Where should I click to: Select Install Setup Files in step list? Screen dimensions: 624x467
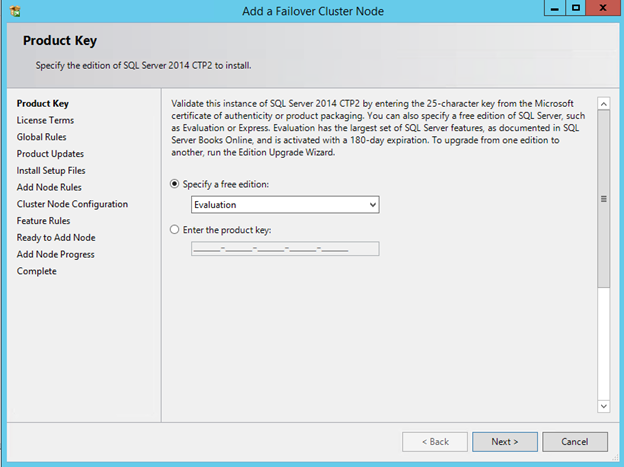click(51, 171)
